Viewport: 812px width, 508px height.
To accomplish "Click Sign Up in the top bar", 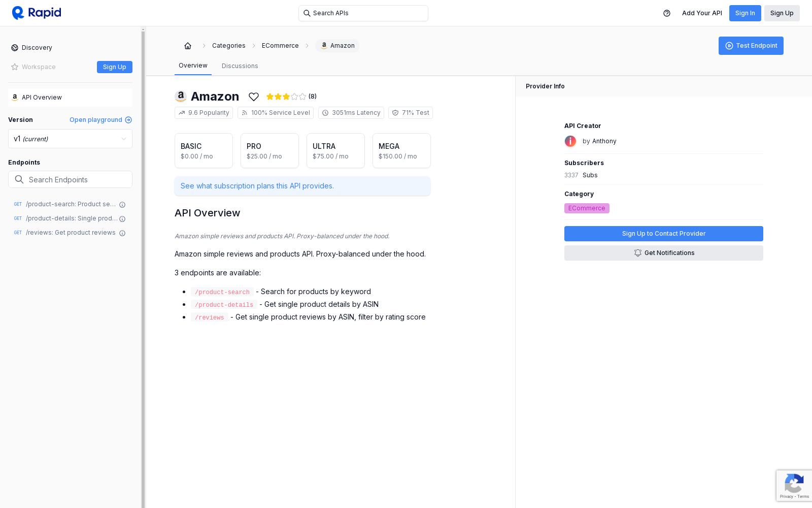I will point(782,13).
